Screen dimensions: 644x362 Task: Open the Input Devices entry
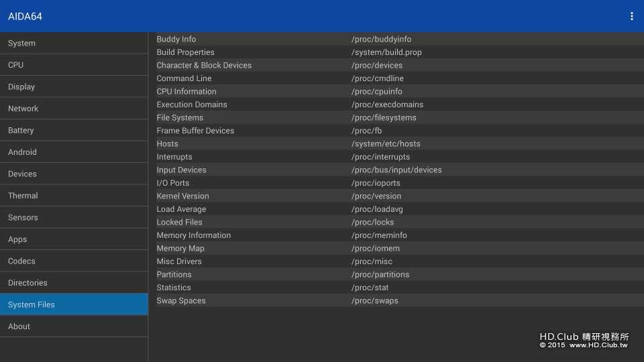pos(400,170)
